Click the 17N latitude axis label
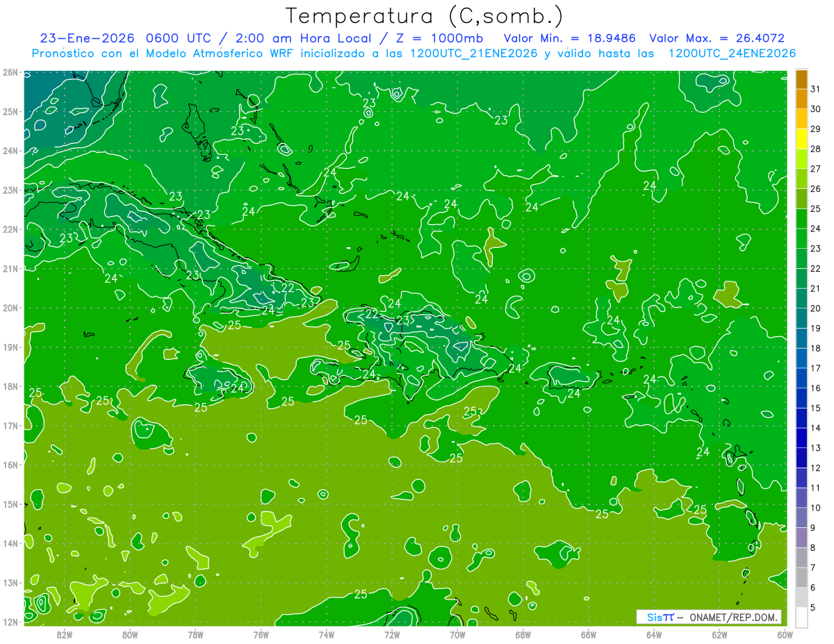The height and width of the screenshot is (644, 834). [x=10, y=425]
